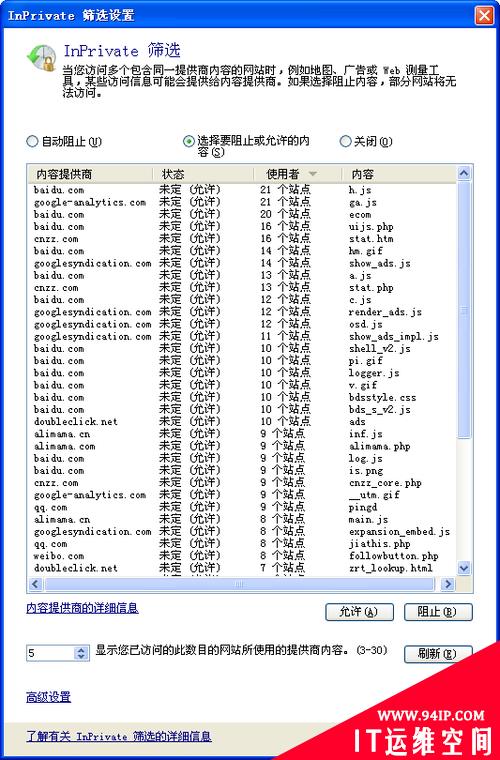Select the weibo.com row with followbutton.php
Screen dimensions: 500x760
click(242, 556)
